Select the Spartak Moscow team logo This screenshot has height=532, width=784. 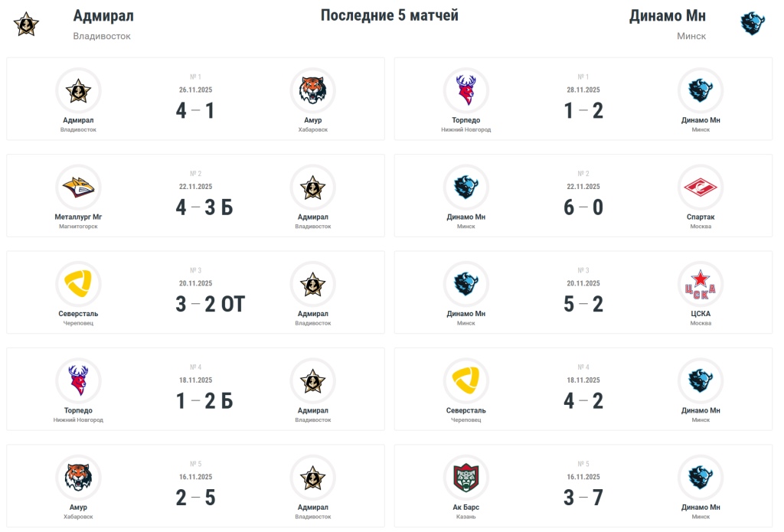pyautogui.click(x=701, y=188)
